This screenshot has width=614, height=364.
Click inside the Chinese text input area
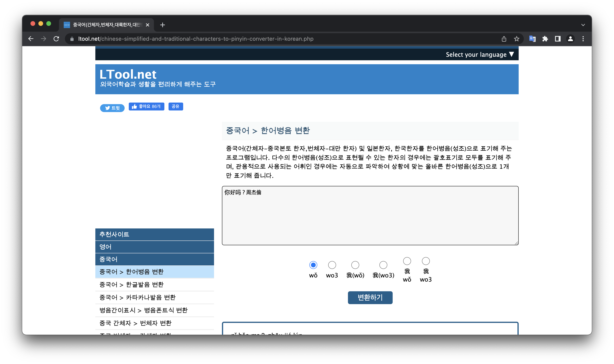click(370, 216)
